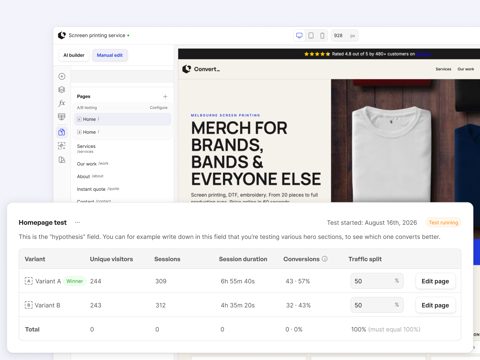This screenshot has width=480, height=360.
Task: Click the Traffic split column header
Action: click(x=365, y=259)
